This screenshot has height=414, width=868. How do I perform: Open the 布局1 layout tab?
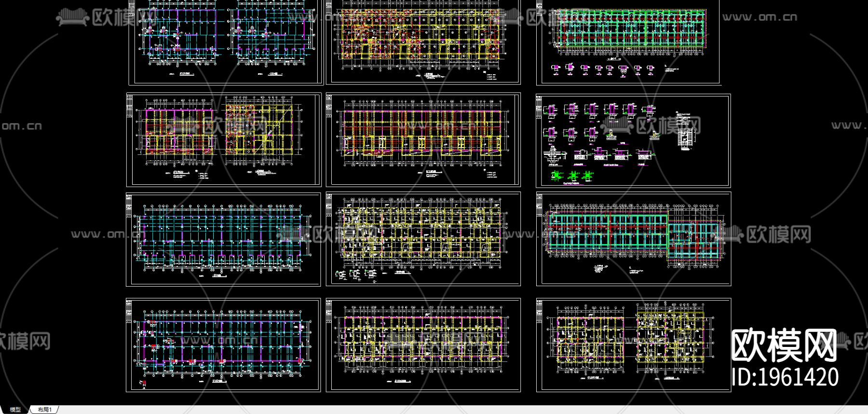tap(44, 410)
